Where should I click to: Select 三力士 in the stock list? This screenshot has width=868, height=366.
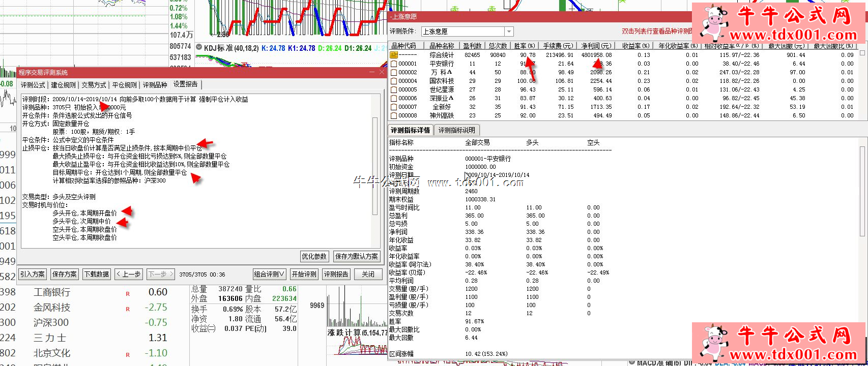(50, 338)
